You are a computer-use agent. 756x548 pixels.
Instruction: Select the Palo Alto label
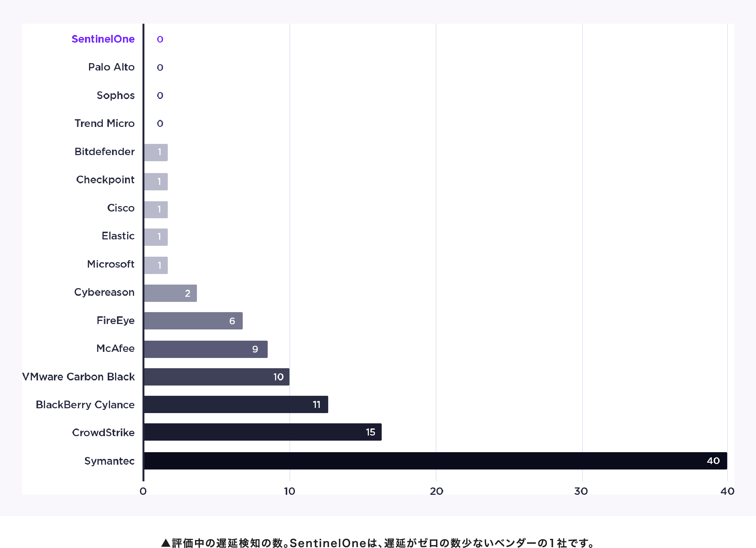[x=111, y=67]
